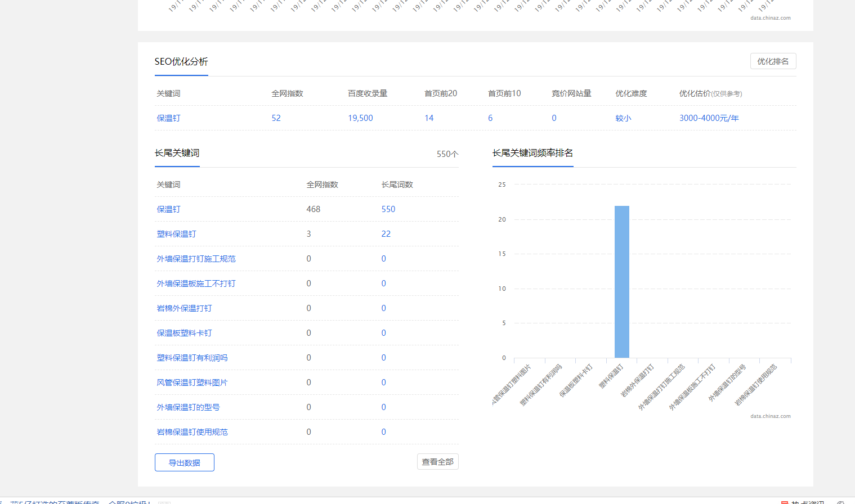Click the 查看全部 button
Screen dimensions: 855x504
coord(438,462)
